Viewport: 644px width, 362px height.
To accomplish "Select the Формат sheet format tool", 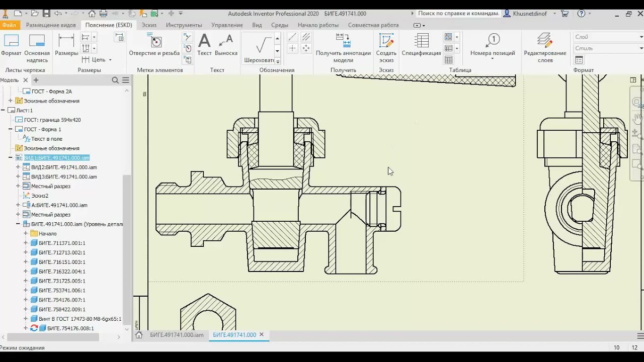I will coord(11,44).
